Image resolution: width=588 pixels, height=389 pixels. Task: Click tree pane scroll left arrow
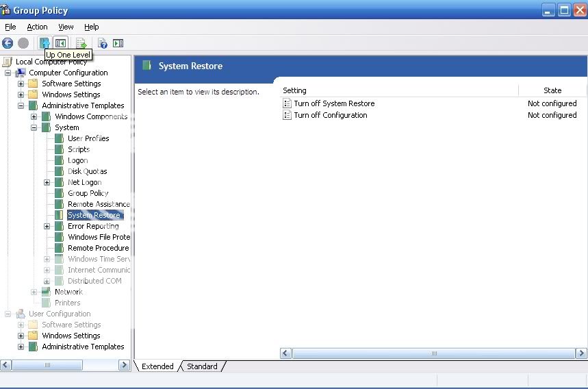point(6,364)
